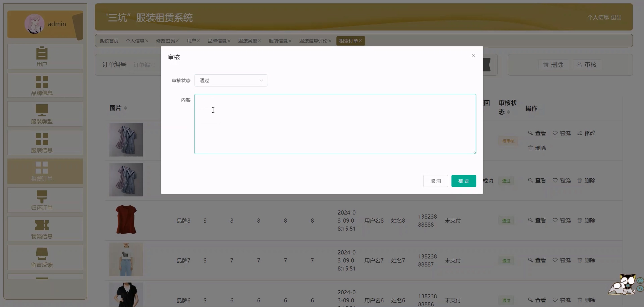Switch to the 服装信息评论 tab

[x=313, y=41]
